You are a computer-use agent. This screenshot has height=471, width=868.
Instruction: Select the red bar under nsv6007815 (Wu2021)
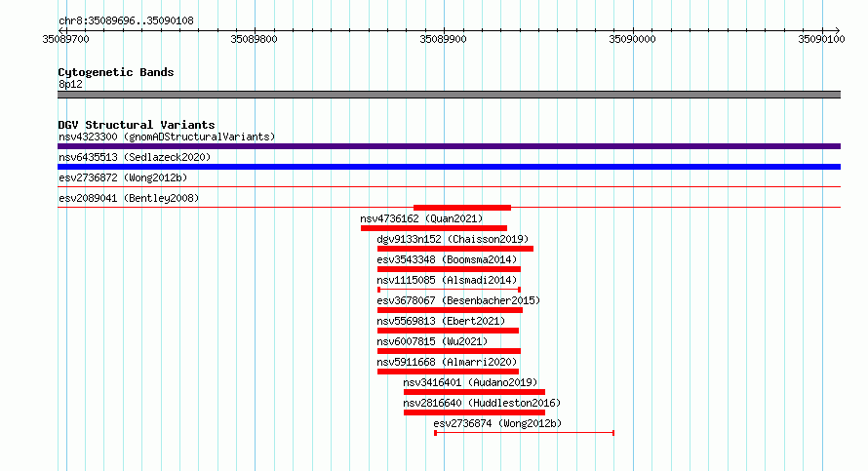pos(449,351)
